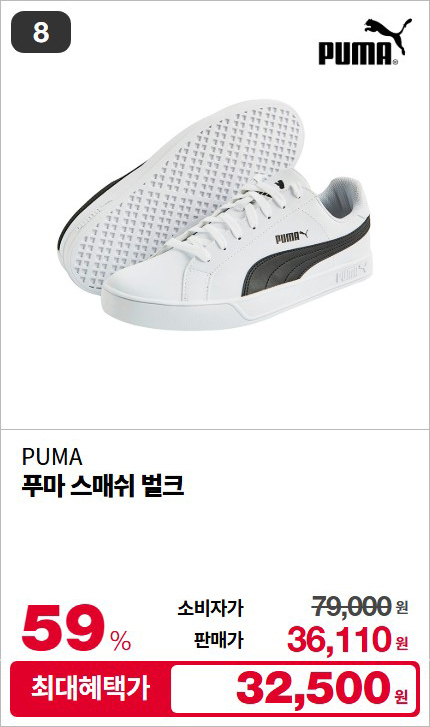Click the PUMA brand name text
Viewport: 430px width, 727px height.
[52, 457]
